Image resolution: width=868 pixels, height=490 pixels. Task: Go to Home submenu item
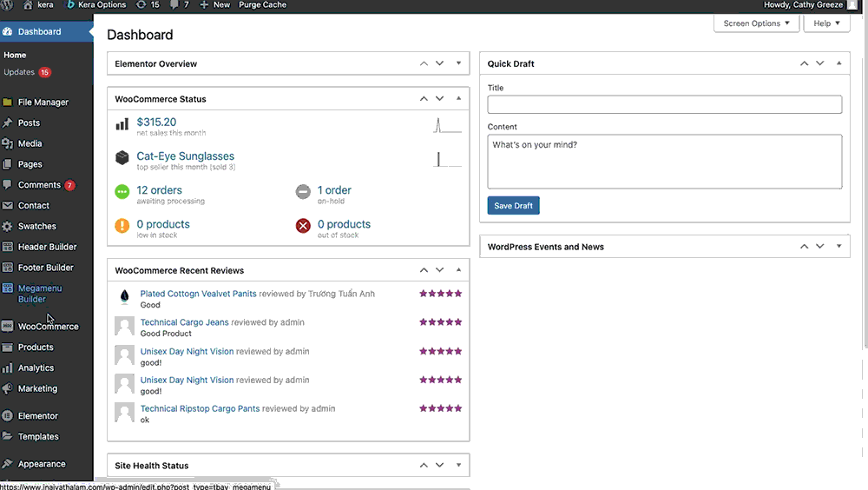coord(15,55)
